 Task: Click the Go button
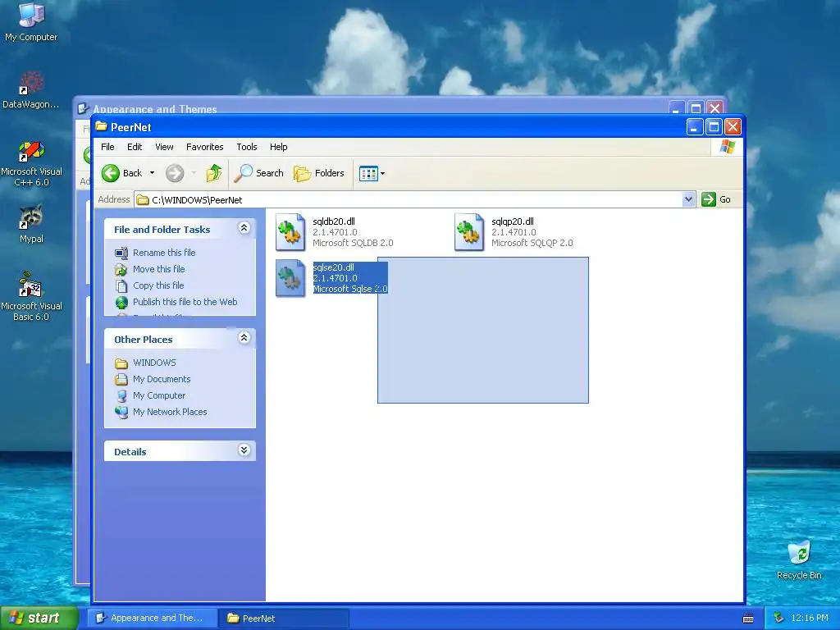pyautogui.click(x=717, y=199)
